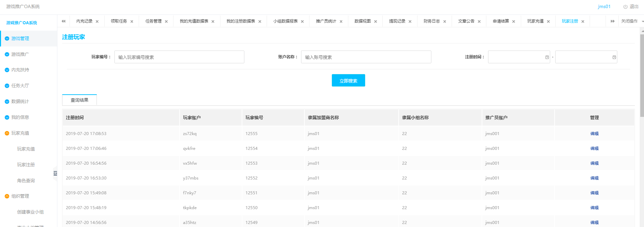The height and width of the screenshot is (227, 644).
Task: Open 角色查询 in the sidebar
Action: [26, 181]
